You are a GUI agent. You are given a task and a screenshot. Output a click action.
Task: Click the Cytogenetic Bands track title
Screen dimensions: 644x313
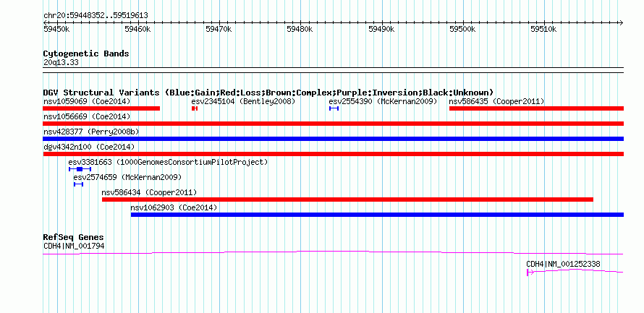86,53
